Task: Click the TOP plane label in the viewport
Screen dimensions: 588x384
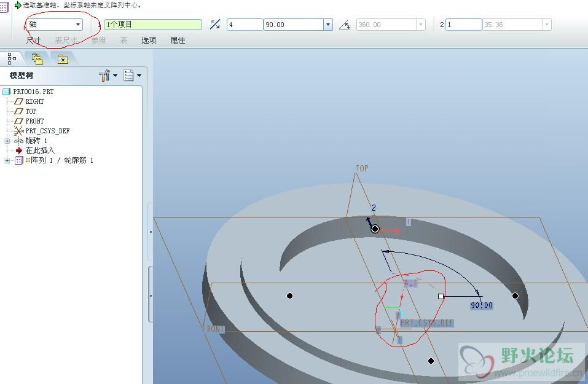Action: 363,168
